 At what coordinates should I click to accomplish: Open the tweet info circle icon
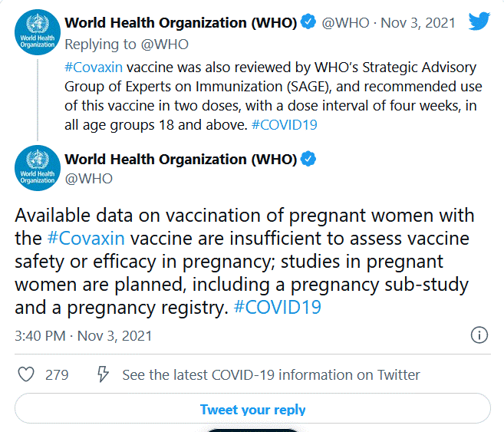click(479, 335)
